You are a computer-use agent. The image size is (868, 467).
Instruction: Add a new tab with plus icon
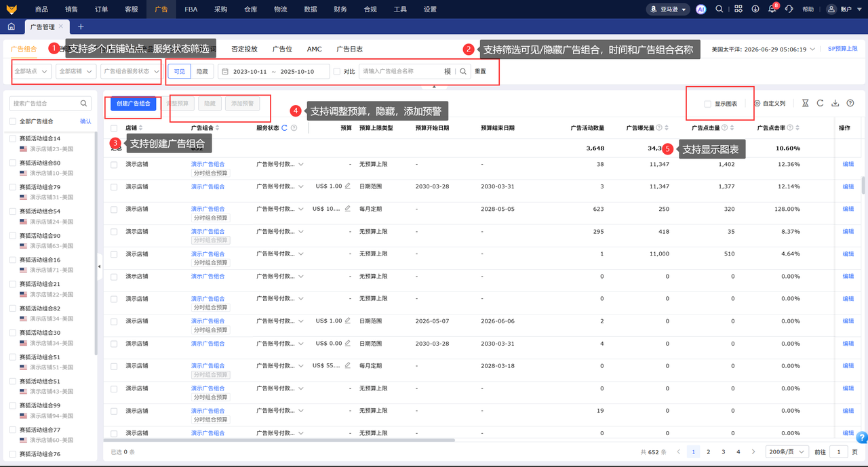coord(81,26)
